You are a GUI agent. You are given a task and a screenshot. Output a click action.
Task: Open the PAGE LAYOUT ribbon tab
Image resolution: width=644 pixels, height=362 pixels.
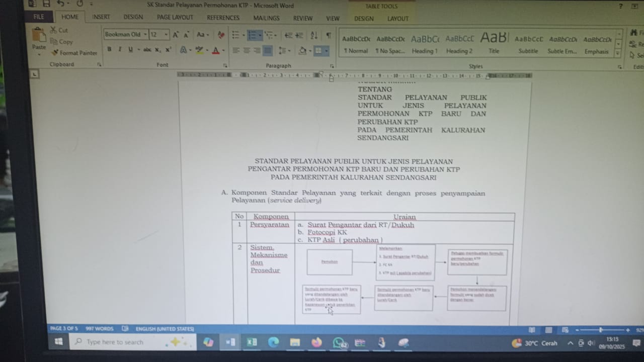(x=175, y=18)
